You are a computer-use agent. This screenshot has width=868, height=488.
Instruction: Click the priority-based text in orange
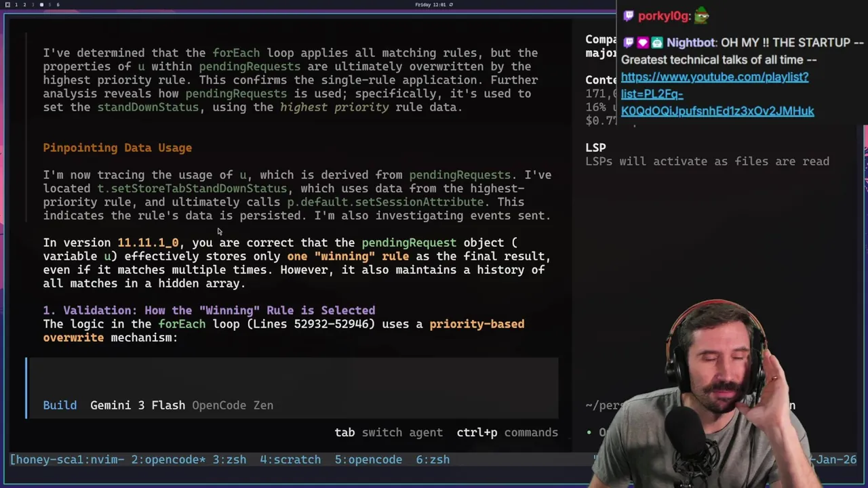coord(477,324)
